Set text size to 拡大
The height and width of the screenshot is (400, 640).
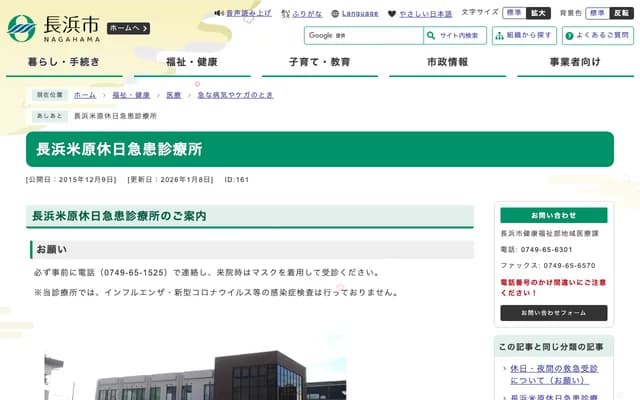pos(538,13)
